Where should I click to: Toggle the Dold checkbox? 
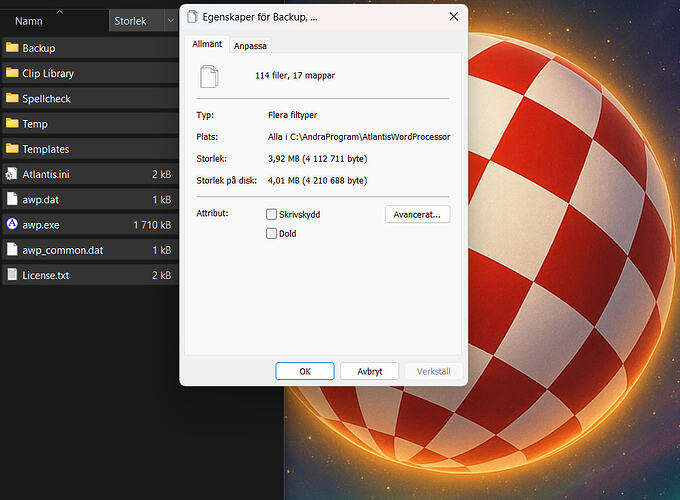tap(272, 234)
